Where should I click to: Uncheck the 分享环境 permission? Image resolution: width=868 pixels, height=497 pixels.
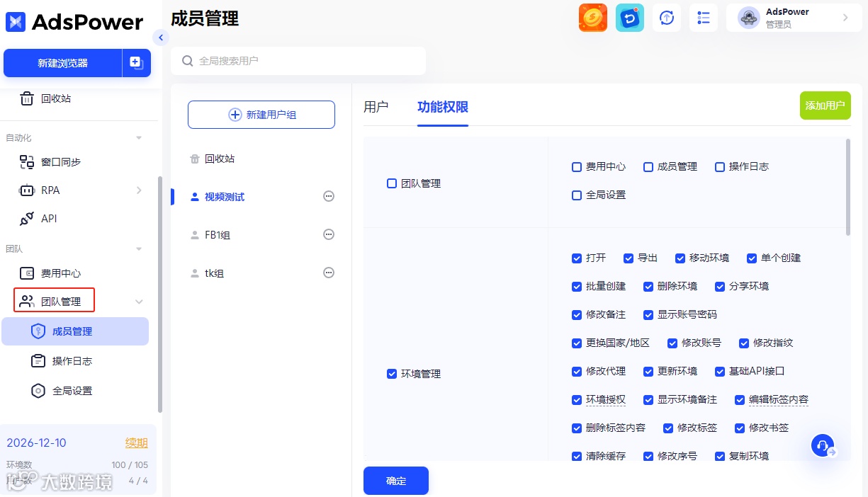click(720, 287)
